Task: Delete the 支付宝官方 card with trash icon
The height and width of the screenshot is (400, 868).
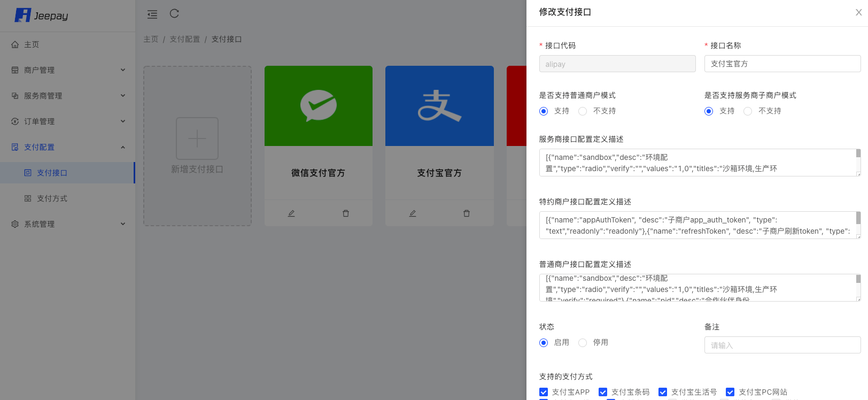Action: 467,213
